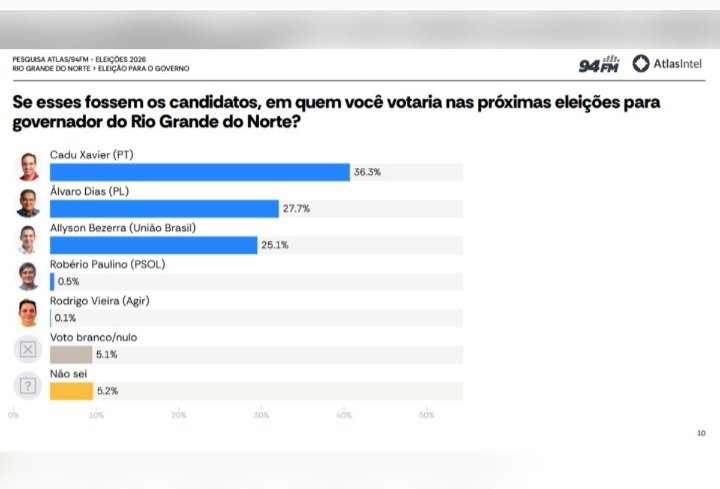The width and height of the screenshot is (720, 489).
Task: Click the Álvaro Dias 27.7% bar
Action: tap(164, 208)
